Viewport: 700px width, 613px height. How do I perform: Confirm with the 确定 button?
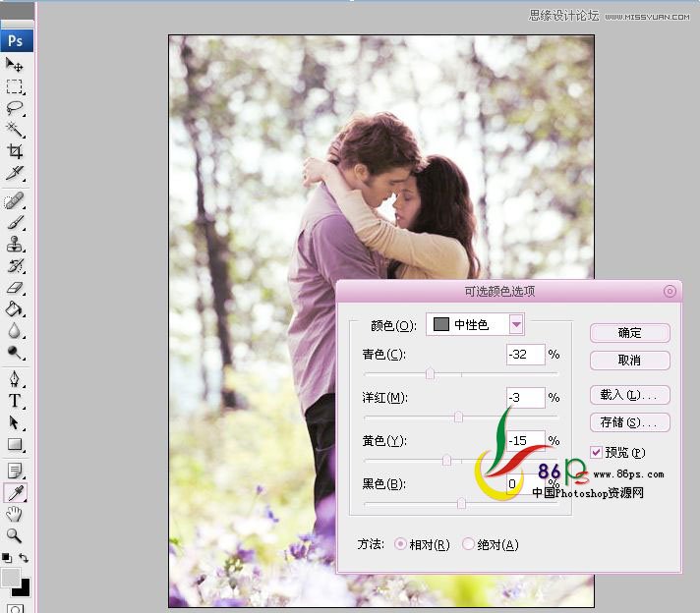point(630,333)
